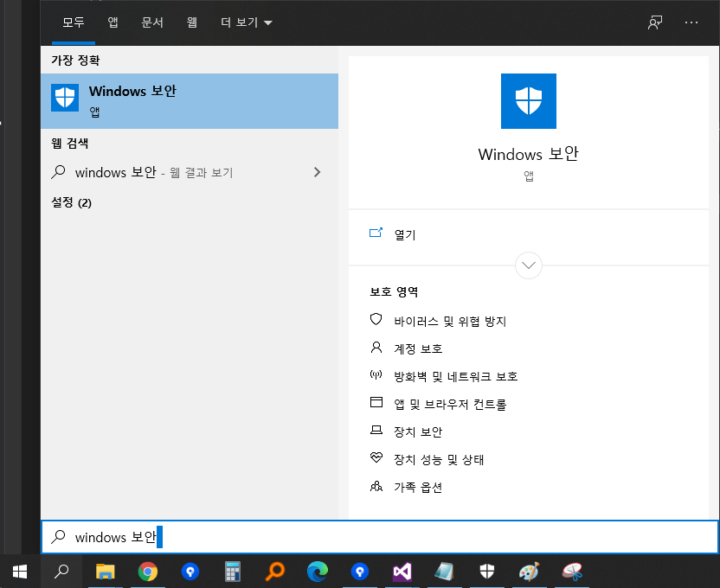This screenshot has width=720, height=588.
Task: Click the heart icon for device health
Action: tap(376, 457)
